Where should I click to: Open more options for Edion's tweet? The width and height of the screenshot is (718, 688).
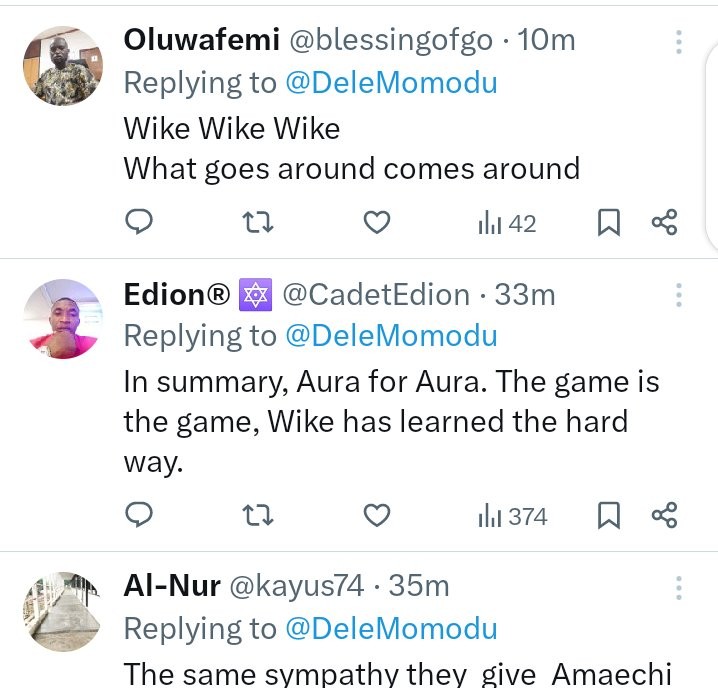click(x=679, y=295)
